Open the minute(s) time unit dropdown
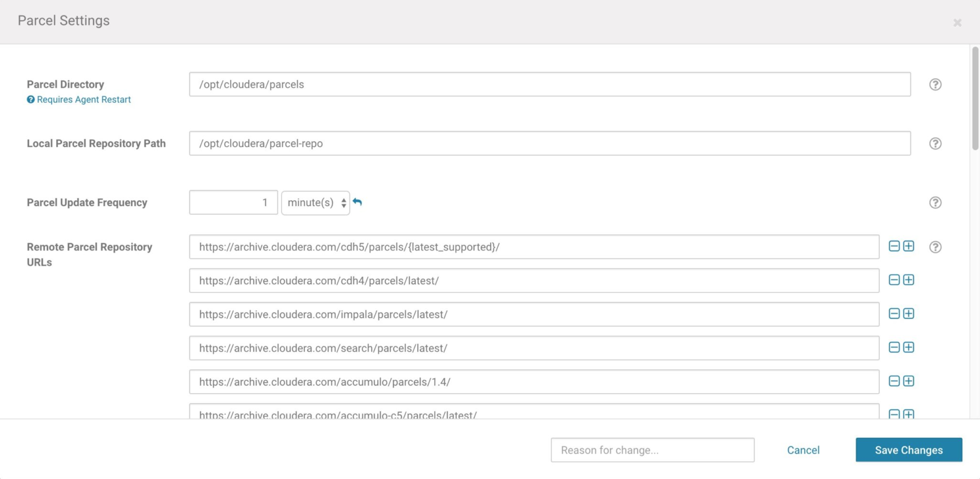Viewport: 980px width, 479px height. [316, 202]
